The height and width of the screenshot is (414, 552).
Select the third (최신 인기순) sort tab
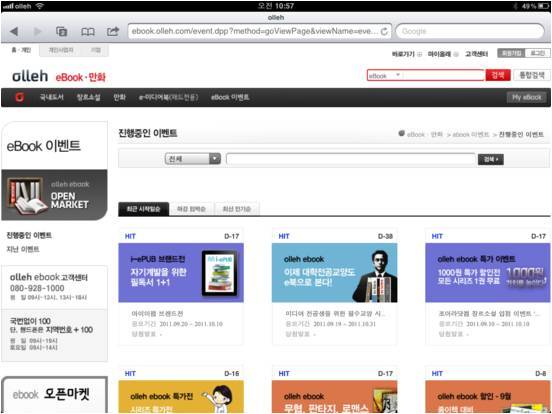pos(237,209)
